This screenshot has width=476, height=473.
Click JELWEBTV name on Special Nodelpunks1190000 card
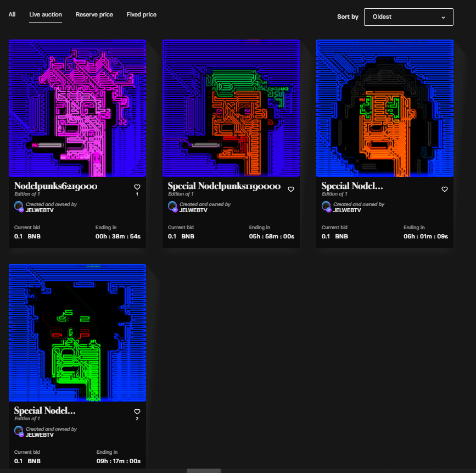click(x=193, y=210)
